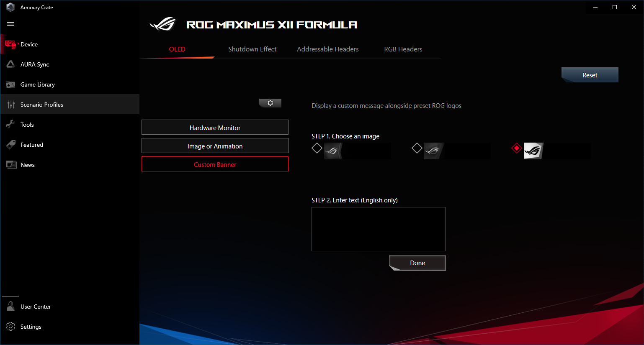Click the Done button
The width and height of the screenshot is (644, 345).
tap(417, 263)
